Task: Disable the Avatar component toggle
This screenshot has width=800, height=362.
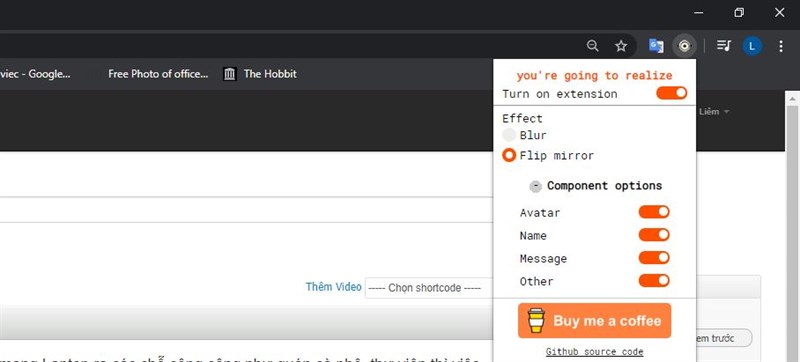Action: coord(654,212)
